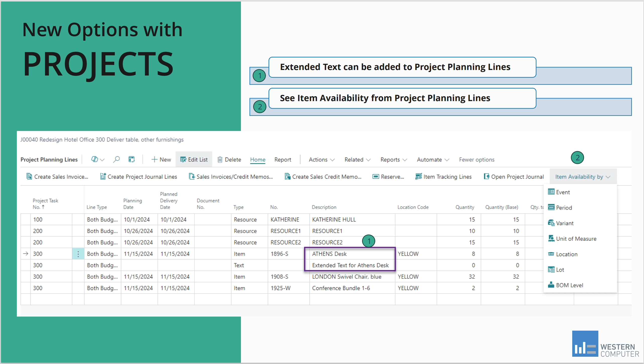Click ATHENS Desk description cell

coord(352,254)
